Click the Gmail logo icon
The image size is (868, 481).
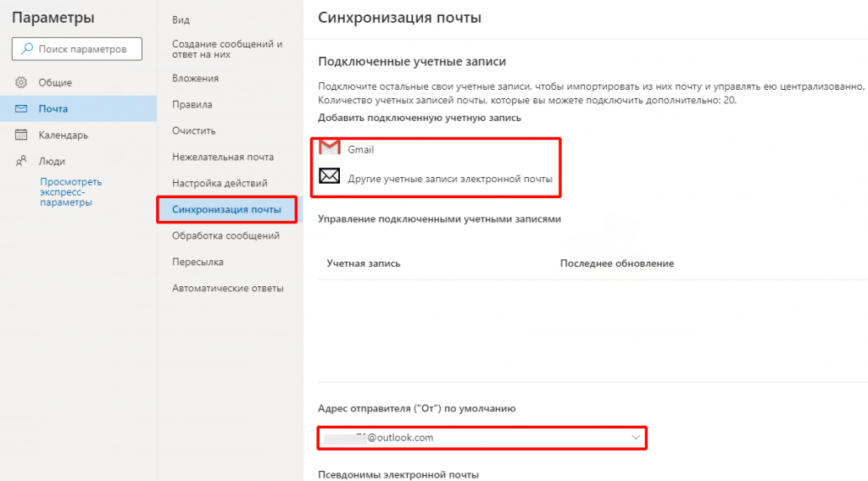tap(330, 149)
